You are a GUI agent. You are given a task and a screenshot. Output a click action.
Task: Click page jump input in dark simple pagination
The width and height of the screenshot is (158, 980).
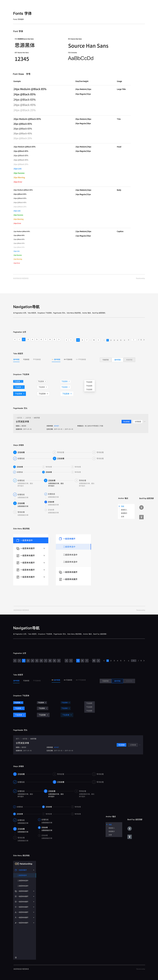134,661
